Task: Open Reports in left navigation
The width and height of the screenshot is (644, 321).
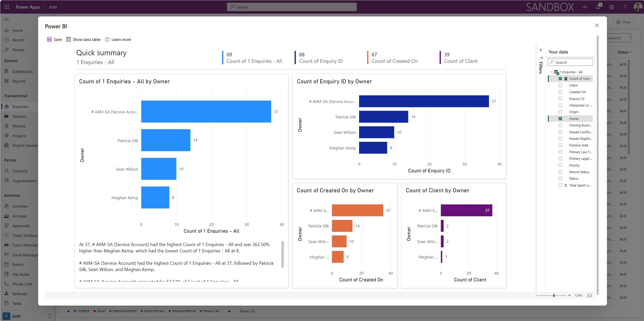Action: click(19, 81)
